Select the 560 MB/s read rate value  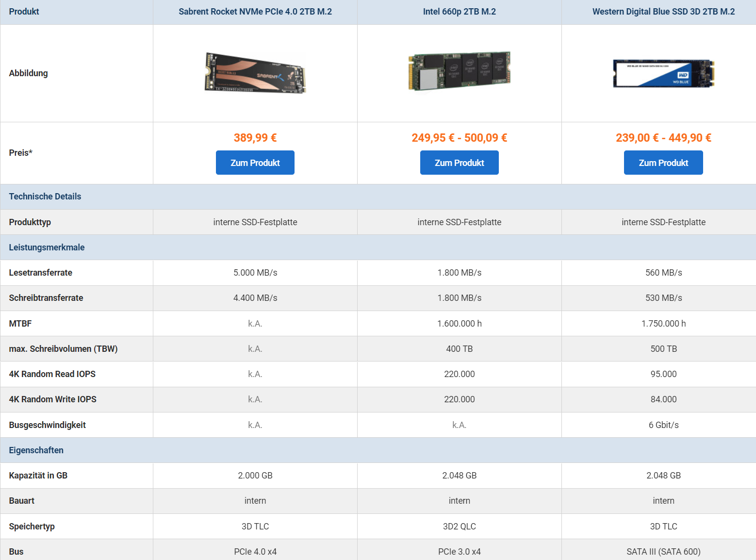(x=663, y=273)
